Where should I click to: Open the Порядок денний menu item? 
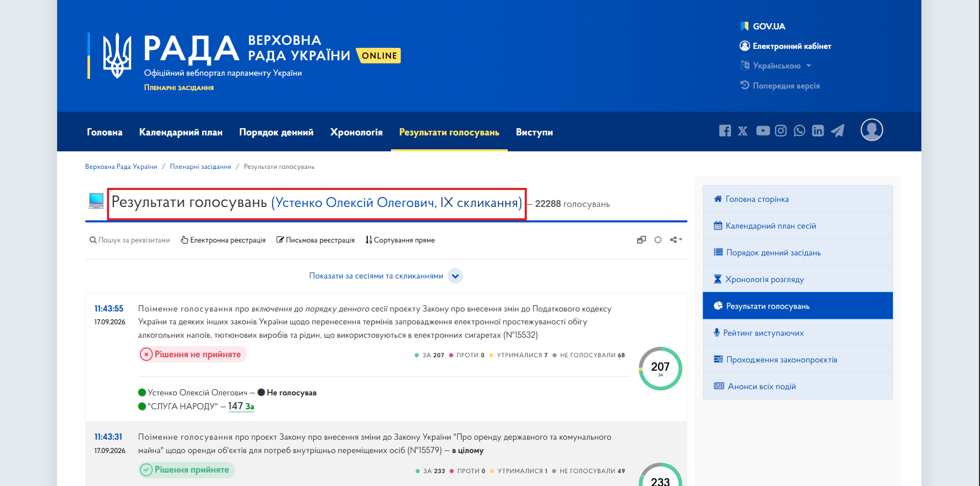[x=276, y=132]
